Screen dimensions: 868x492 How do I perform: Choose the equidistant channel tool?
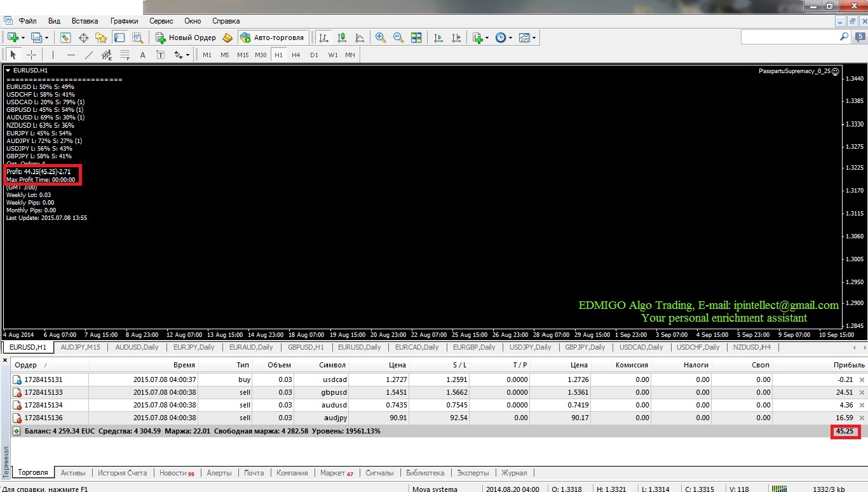click(x=107, y=55)
